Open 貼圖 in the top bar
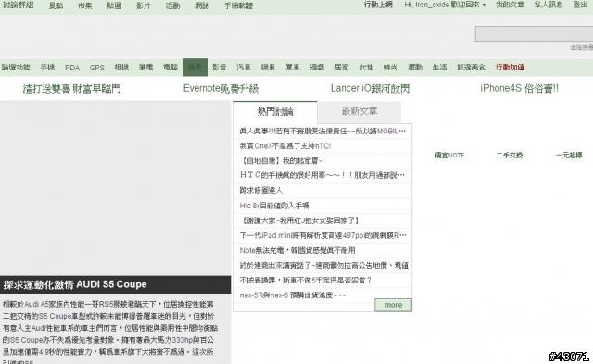593x364 pixels. tap(114, 6)
